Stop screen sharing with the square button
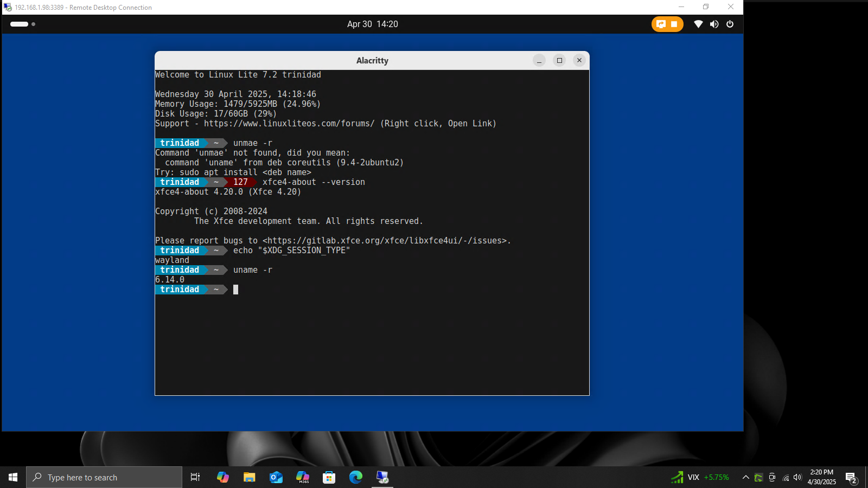Viewport: 868px width, 488px height. 674,24
